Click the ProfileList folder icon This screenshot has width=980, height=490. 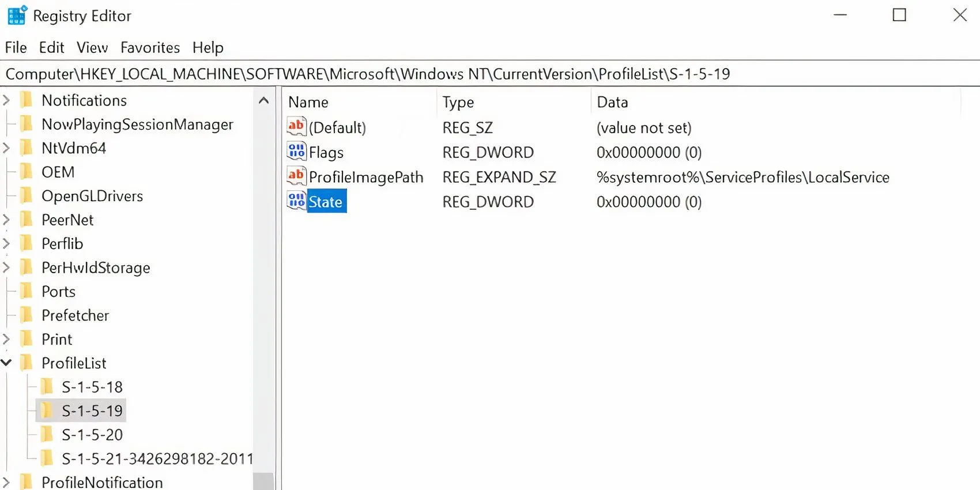26,363
